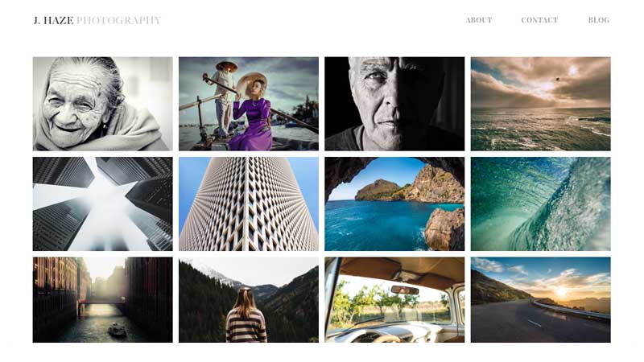Open the city canal boat photo
This screenshot has width=644, height=362.
[103, 300]
